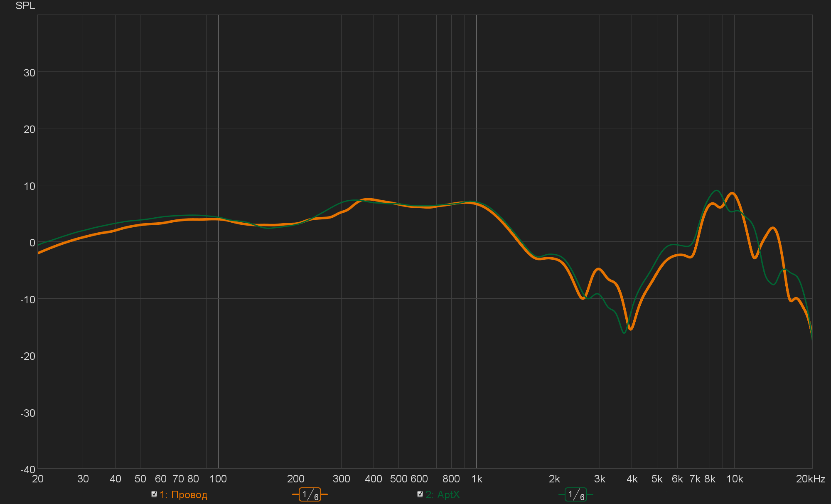Click the 2k frequency axis label
This screenshot has width=831, height=504.
pyautogui.click(x=554, y=479)
